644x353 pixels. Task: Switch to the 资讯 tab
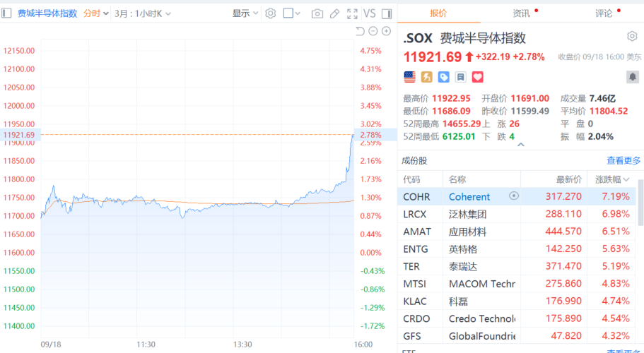(x=521, y=13)
